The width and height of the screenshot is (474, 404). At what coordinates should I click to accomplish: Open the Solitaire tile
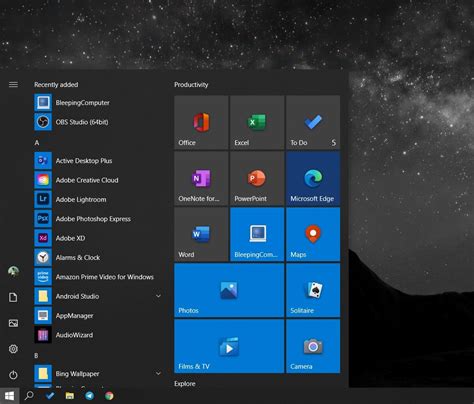pyautogui.click(x=313, y=290)
